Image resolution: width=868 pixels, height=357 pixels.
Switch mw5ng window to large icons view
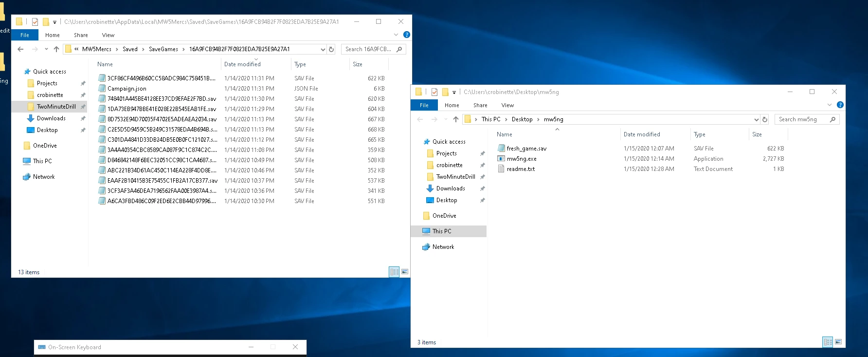click(838, 342)
